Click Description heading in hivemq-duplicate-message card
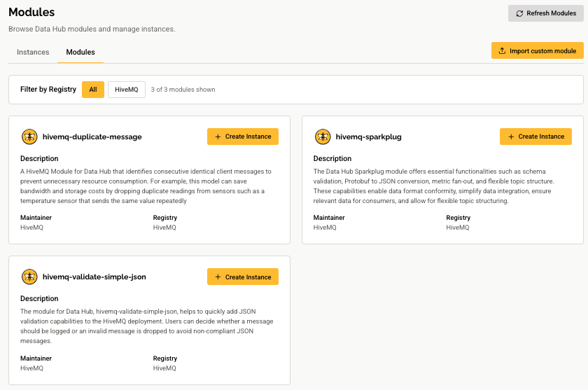Image resolution: width=588 pixels, height=390 pixels. 39,159
